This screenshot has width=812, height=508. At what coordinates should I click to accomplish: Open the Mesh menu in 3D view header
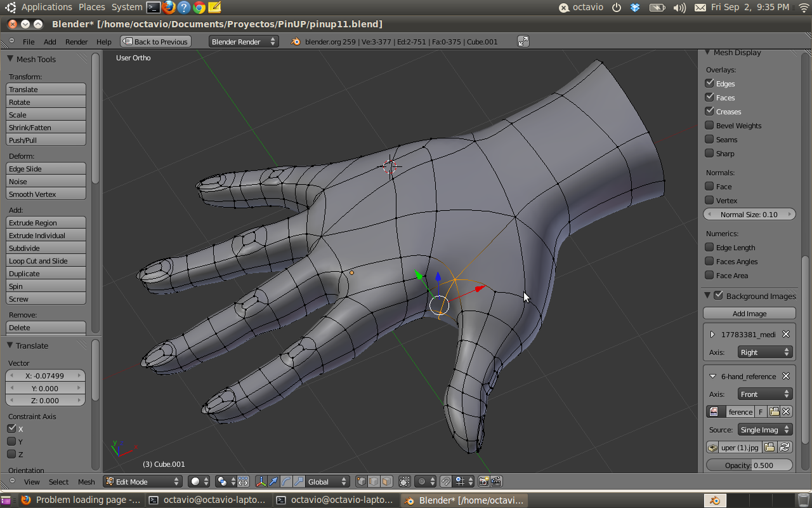86,482
